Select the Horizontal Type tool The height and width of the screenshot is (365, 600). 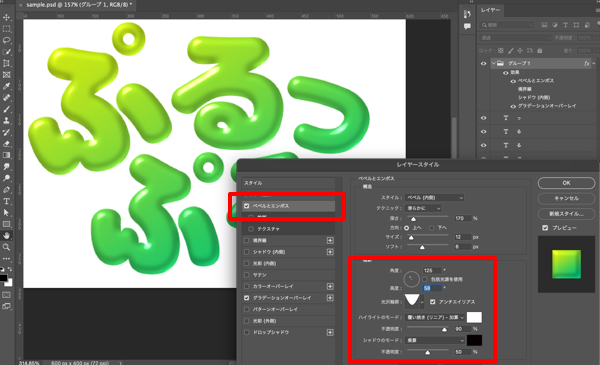7,201
